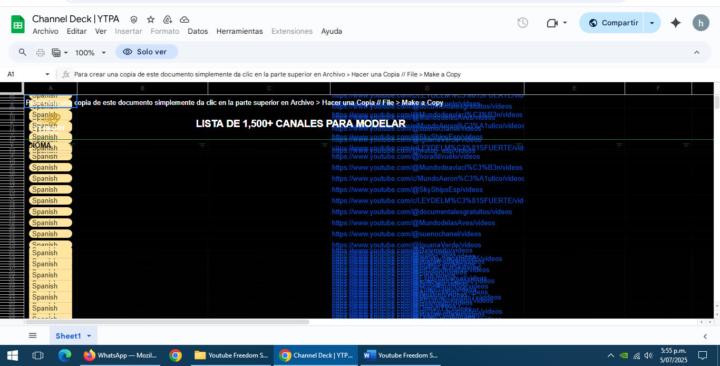Click the view-only badge beside the title

(134, 20)
